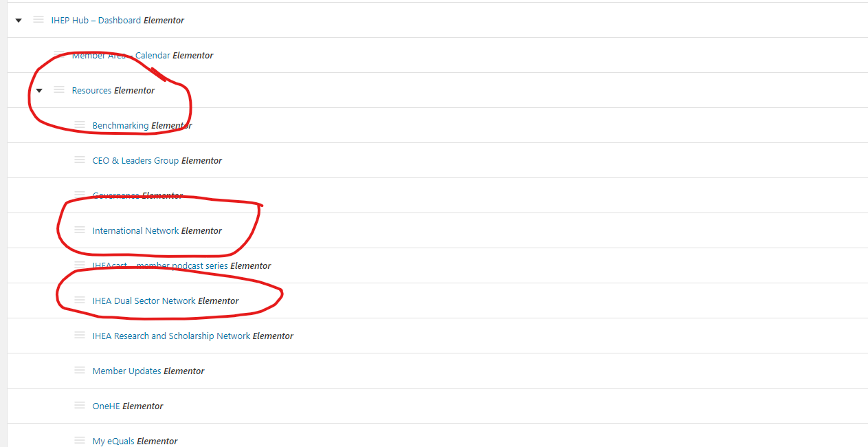
Task: Open the Governance page link
Action: point(116,196)
